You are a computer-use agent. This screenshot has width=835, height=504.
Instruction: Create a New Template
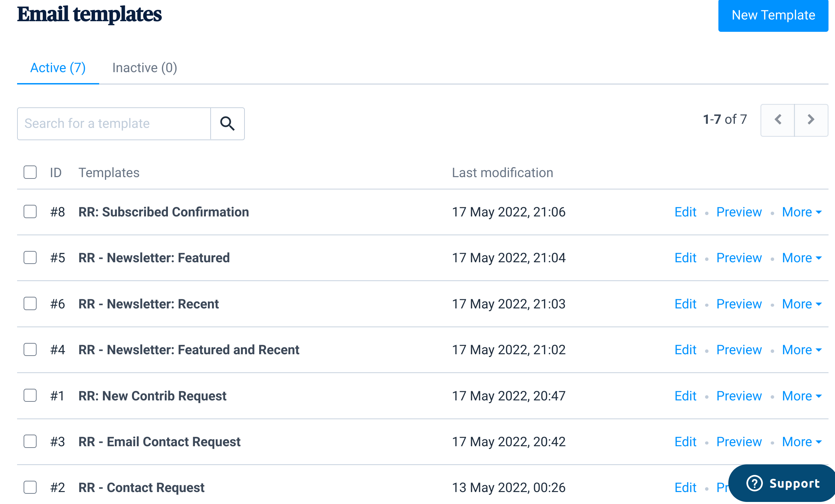point(773,15)
